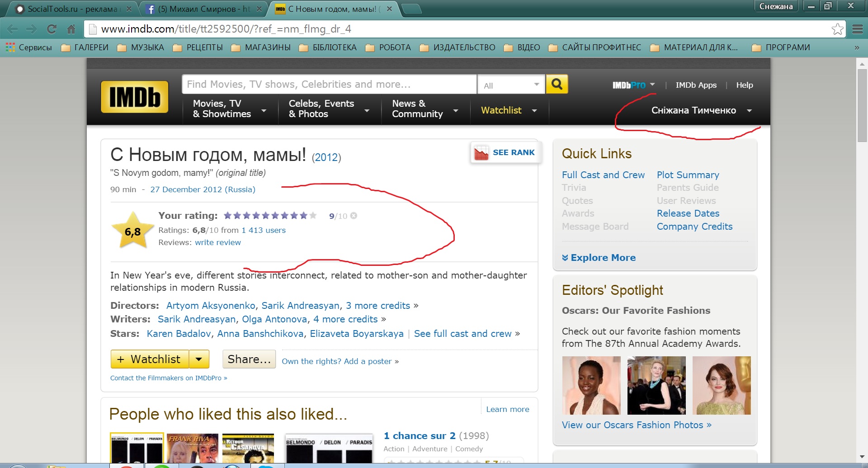This screenshot has height=468, width=868.
Task: Expand the Explore More section
Action: click(x=599, y=258)
